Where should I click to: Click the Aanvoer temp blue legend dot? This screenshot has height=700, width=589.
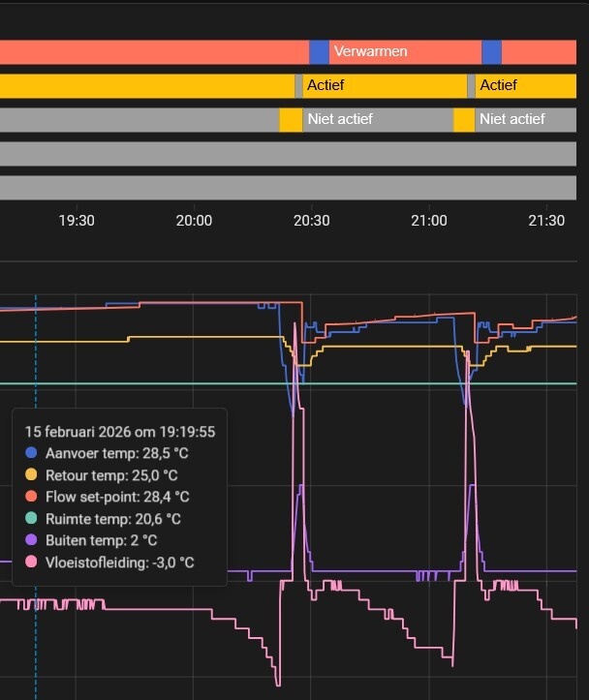tap(31, 453)
